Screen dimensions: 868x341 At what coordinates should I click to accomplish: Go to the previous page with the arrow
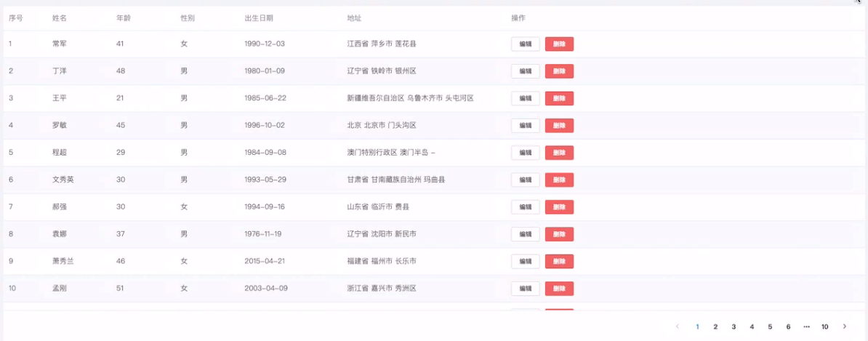[x=678, y=326]
